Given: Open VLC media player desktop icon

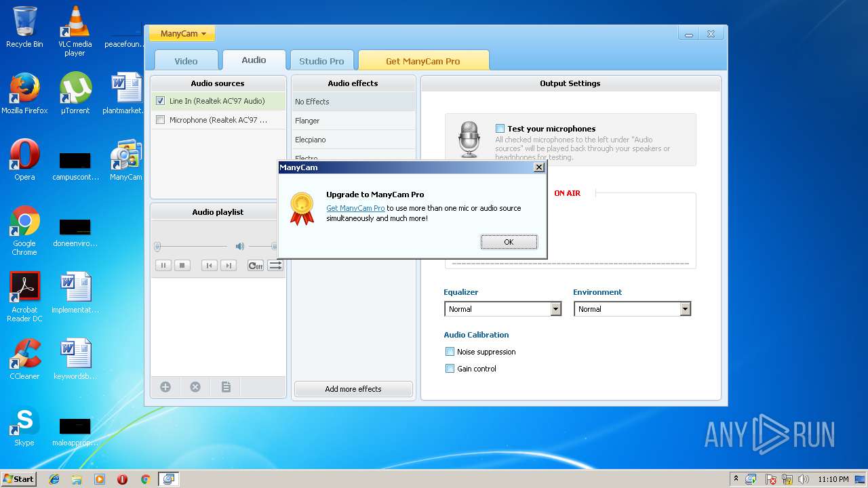Looking at the screenshot, I should point(75,31).
